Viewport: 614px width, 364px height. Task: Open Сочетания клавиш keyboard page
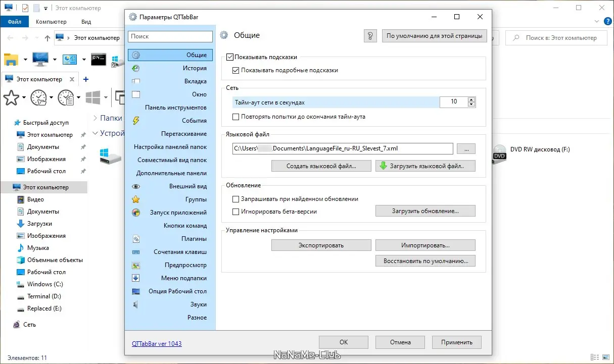pos(170,252)
